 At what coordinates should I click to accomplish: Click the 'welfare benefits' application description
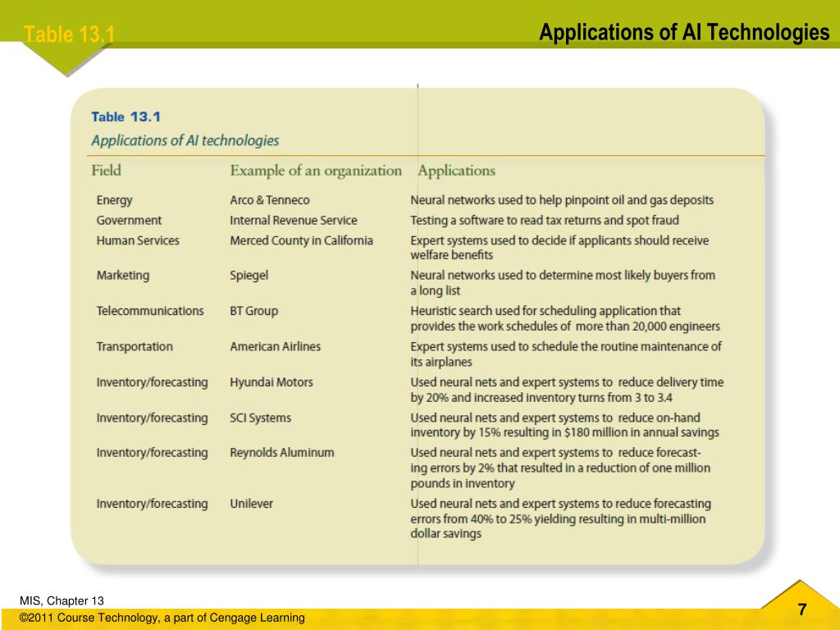559,248
